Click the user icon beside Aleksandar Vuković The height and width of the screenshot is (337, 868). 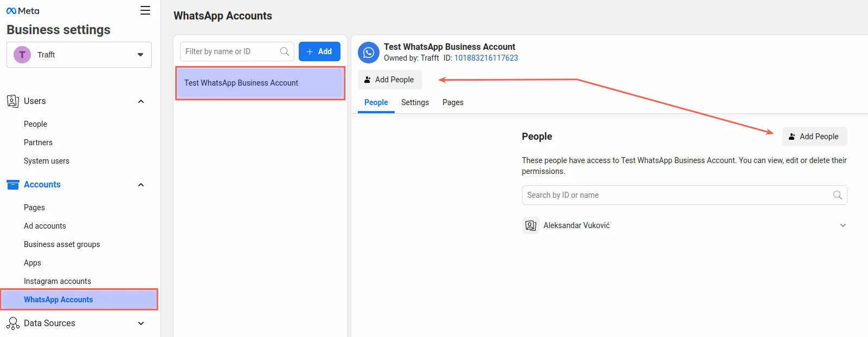(x=531, y=225)
